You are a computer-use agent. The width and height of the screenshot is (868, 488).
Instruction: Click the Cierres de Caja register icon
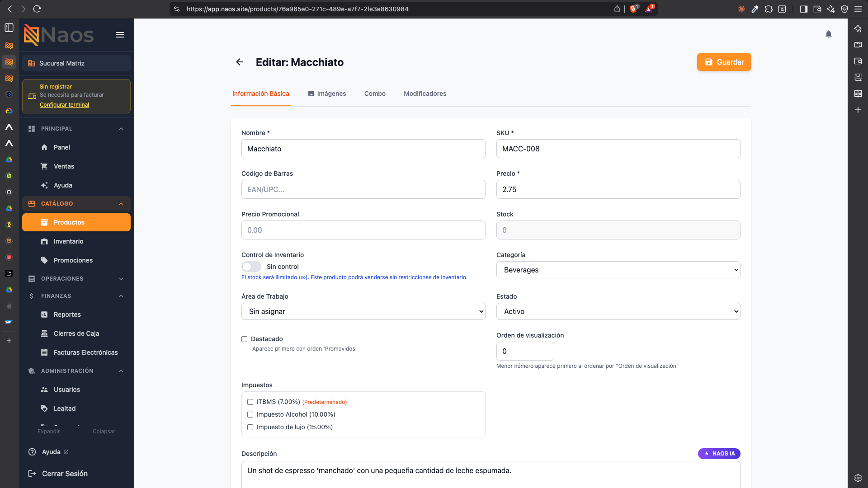coord(44,333)
